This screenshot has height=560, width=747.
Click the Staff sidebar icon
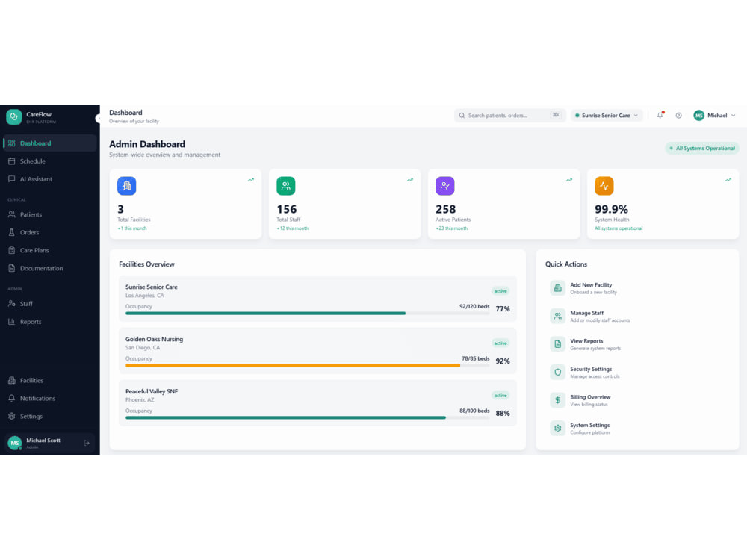(12, 303)
